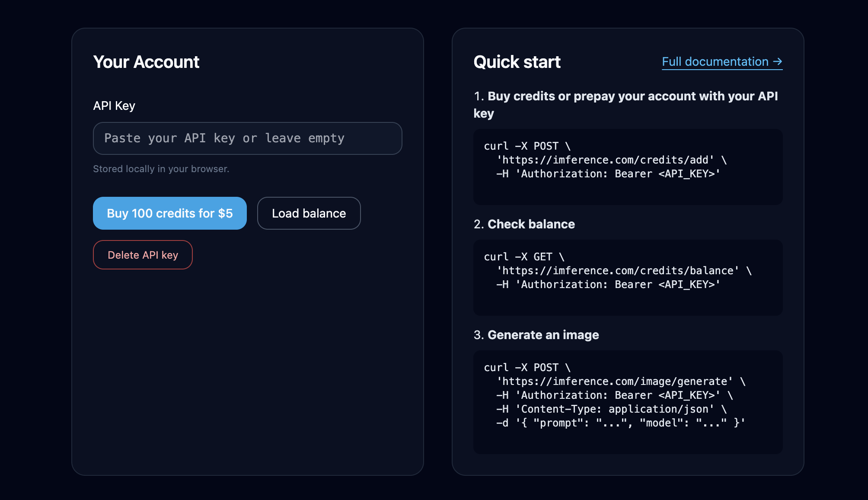Image resolution: width=868 pixels, height=500 pixels.
Task: Click the Generate an image step heading
Action: pos(536,335)
